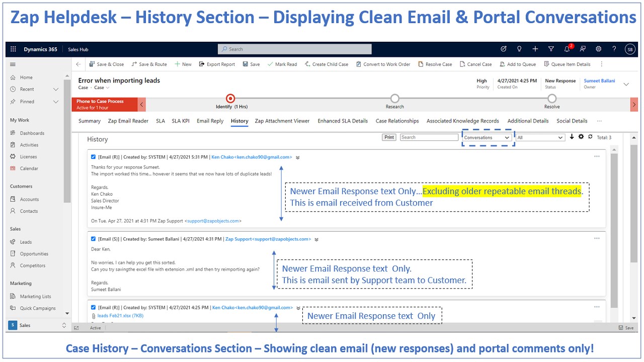Open owner Sumeet Ballani link
The height and width of the screenshot is (362, 644).
pyautogui.click(x=599, y=81)
